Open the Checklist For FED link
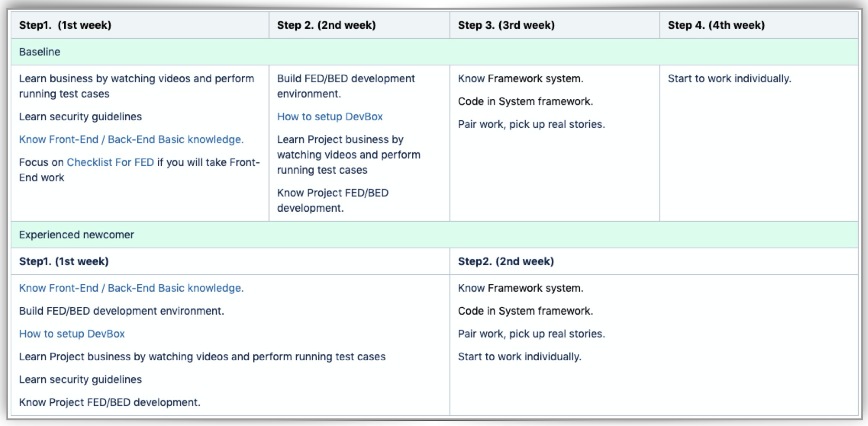Image resolution: width=868 pixels, height=426 pixels. pos(110,162)
